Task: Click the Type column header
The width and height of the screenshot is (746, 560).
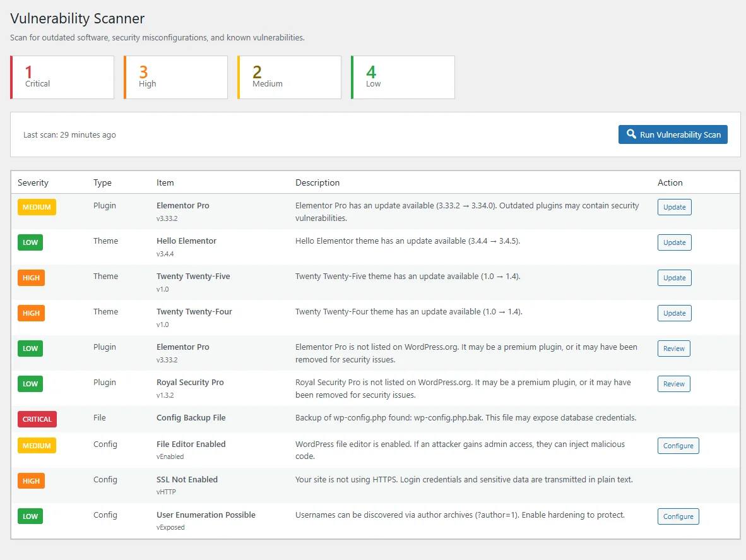Action: [x=102, y=182]
